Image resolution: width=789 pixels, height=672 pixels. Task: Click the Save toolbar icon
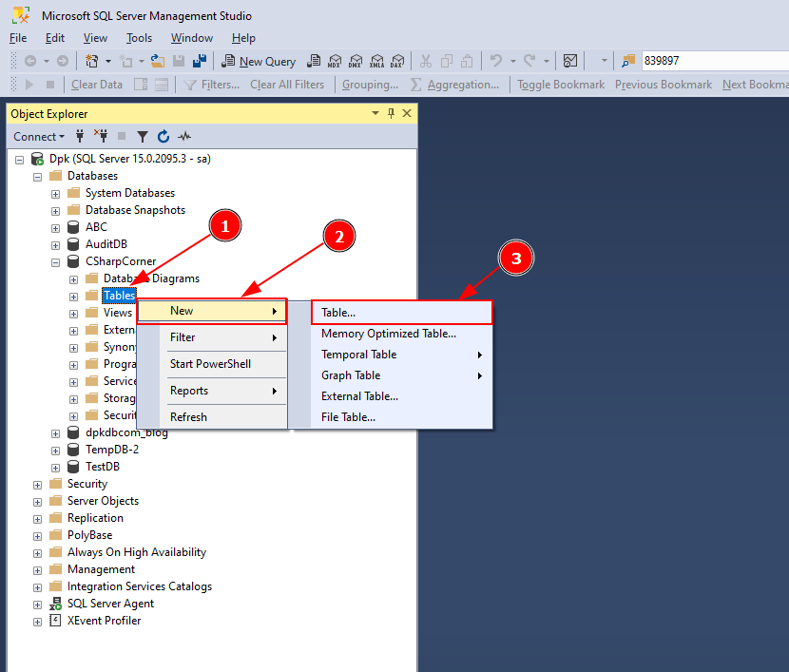178,61
